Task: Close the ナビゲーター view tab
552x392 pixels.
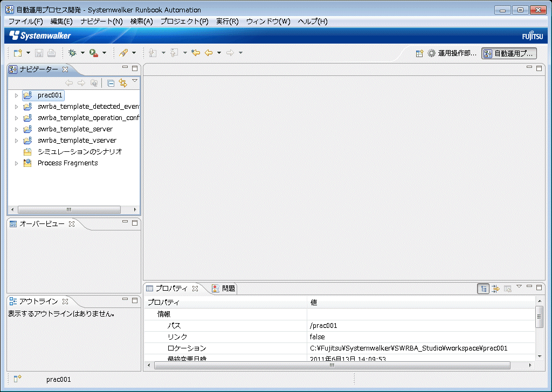Action: pos(65,69)
